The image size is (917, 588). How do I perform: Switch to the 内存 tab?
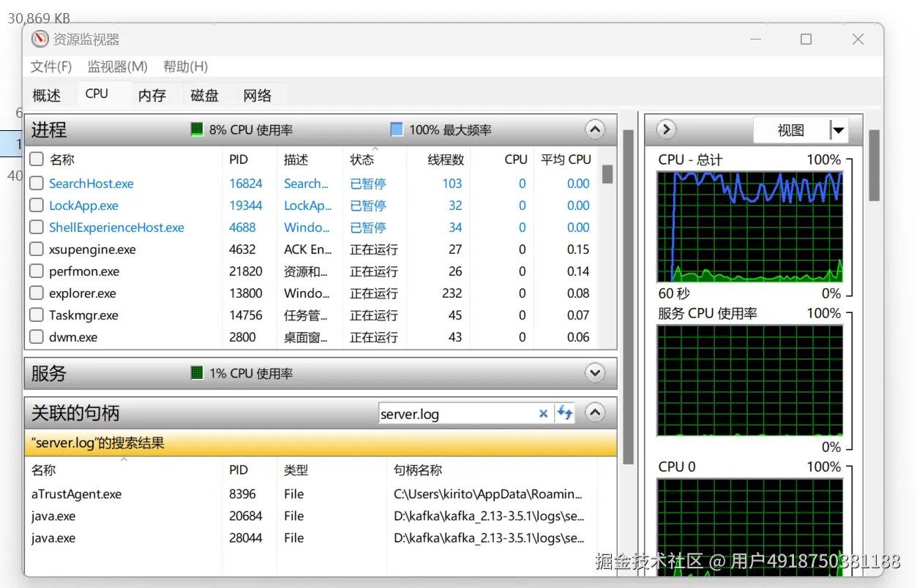(x=152, y=95)
